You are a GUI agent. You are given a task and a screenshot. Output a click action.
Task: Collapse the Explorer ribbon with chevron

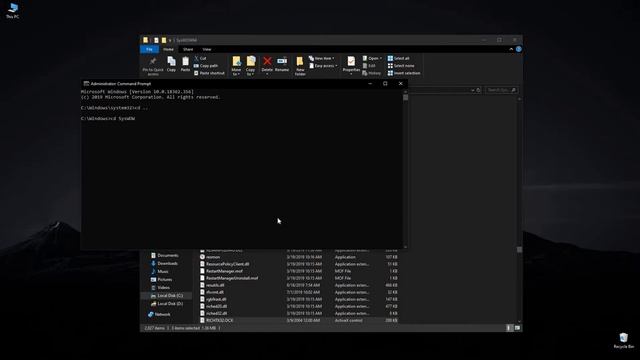coord(511,49)
